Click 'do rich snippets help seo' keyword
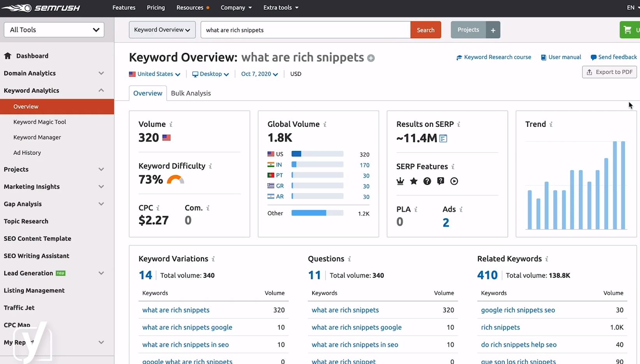This screenshot has height=364, width=640. [x=519, y=345]
